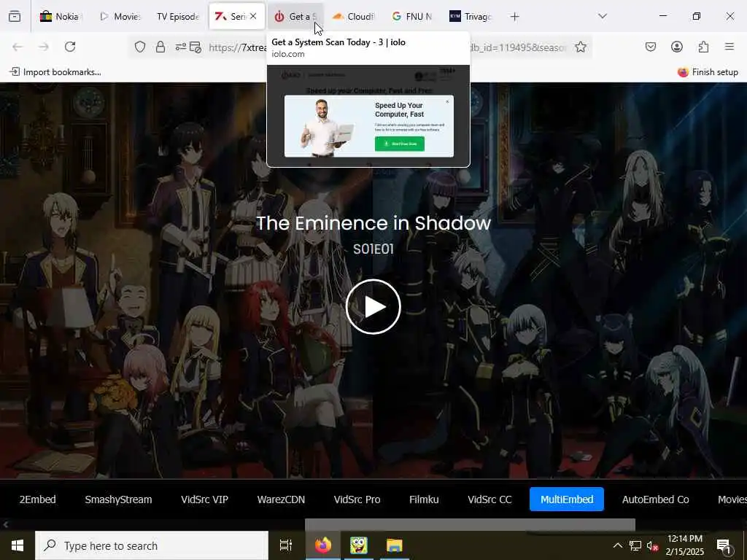Switch to the Cloudflare tab
Screen dimensions: 747x560
(x=353, y=17)
